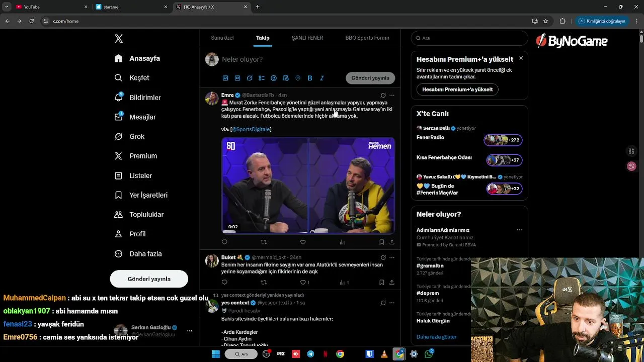Click the Ara search box on X
The height and width of the screenshot is (362, 644).
469,38
